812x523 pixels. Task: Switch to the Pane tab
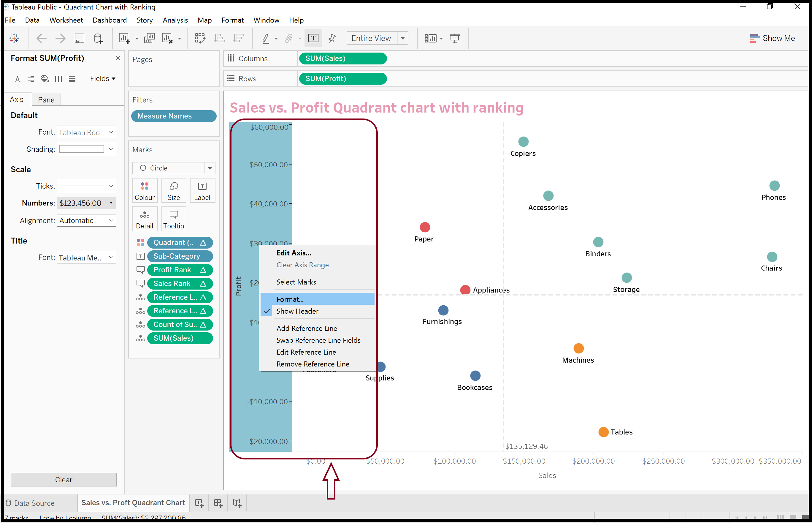(x=46, y=99)
